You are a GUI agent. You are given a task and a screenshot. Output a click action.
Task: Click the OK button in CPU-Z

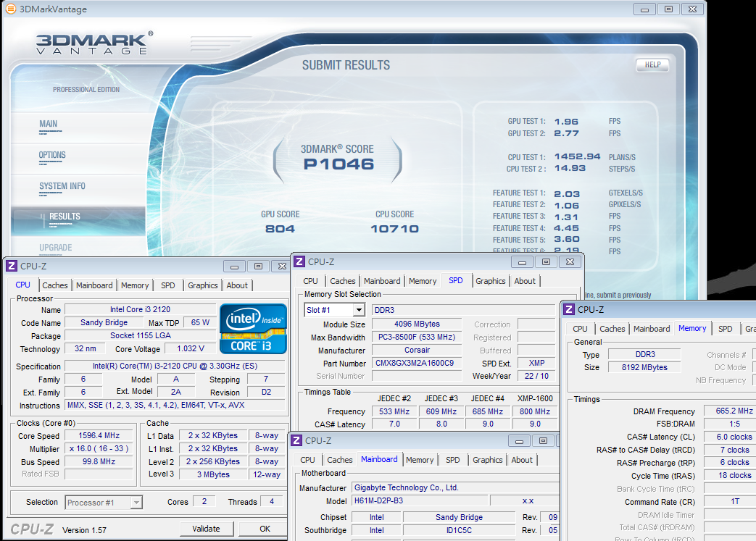pos(265,529)
